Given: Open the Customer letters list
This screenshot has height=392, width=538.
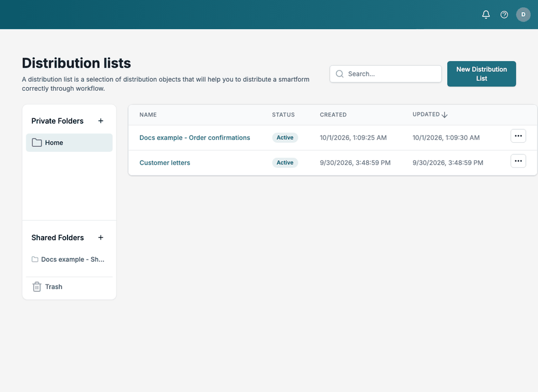Looking at the screenshot, I should pyautogui.click(x=165, y=163).
